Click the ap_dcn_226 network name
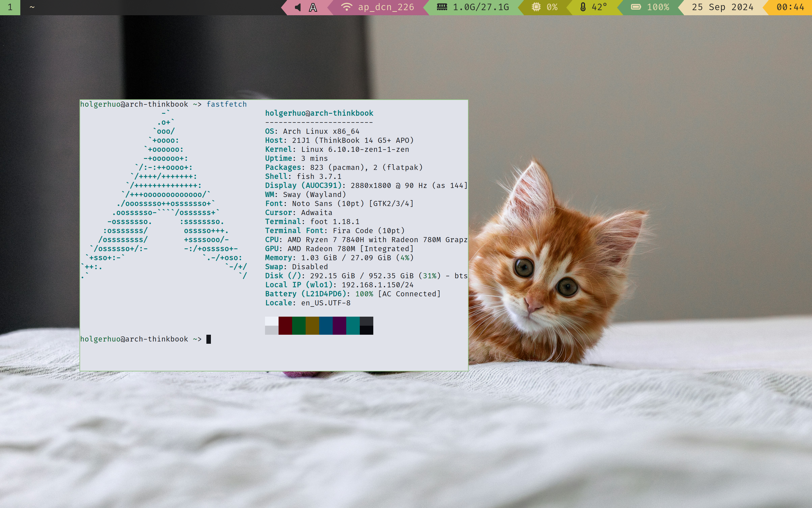This screenshot has width=812, height=508. pos(386,7)
